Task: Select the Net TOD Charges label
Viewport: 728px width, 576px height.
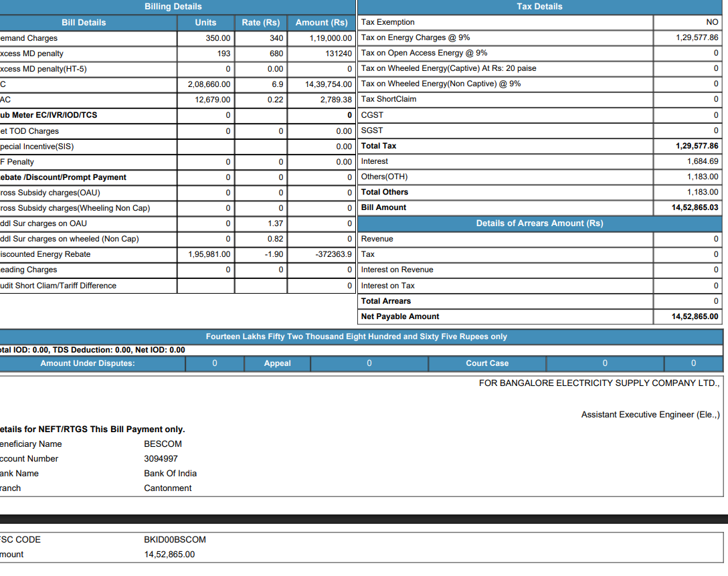Action: pos(29,131)
